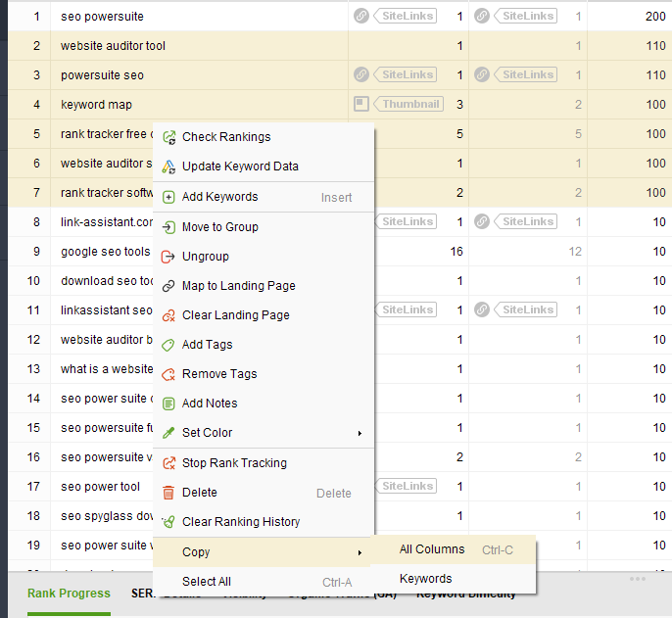Click the Move to Group icon

(x=168, y=227)
